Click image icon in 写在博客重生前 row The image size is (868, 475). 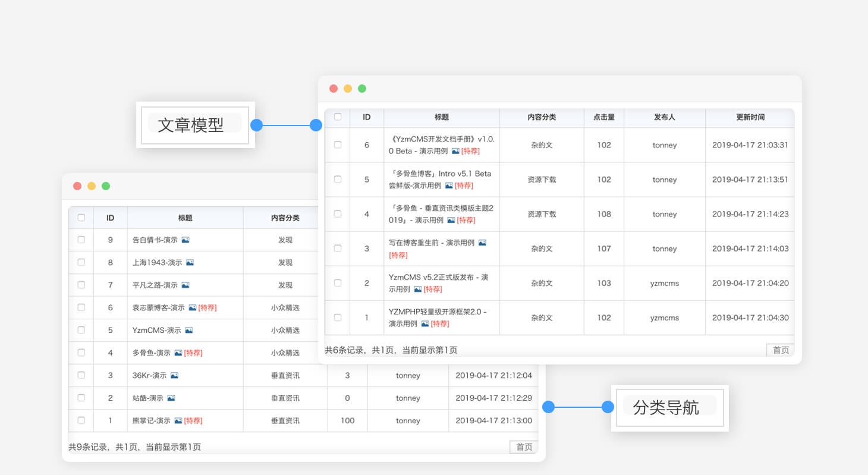click(482, 243)
